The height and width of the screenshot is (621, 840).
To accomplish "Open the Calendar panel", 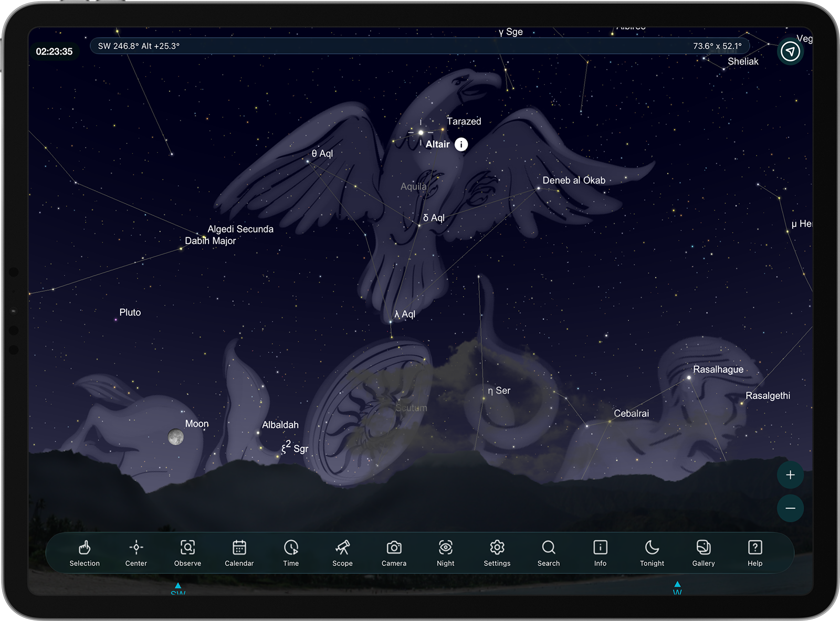I will click(239, 553).
